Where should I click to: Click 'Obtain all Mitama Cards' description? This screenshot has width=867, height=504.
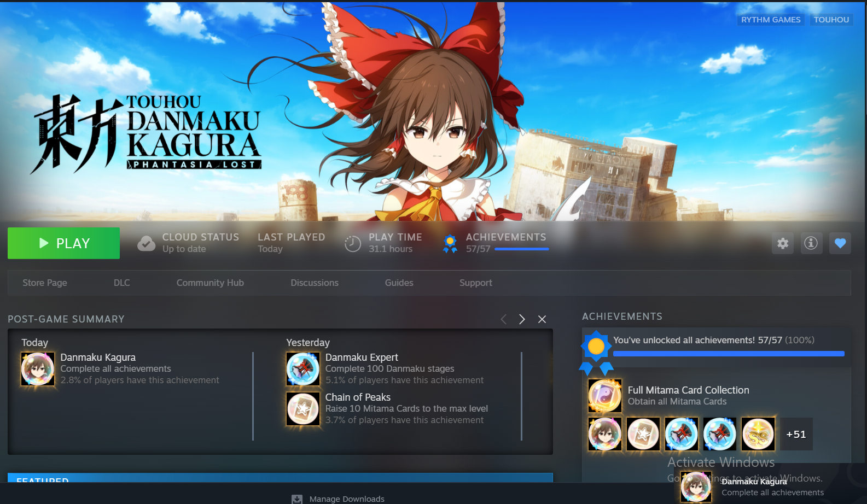677,402
